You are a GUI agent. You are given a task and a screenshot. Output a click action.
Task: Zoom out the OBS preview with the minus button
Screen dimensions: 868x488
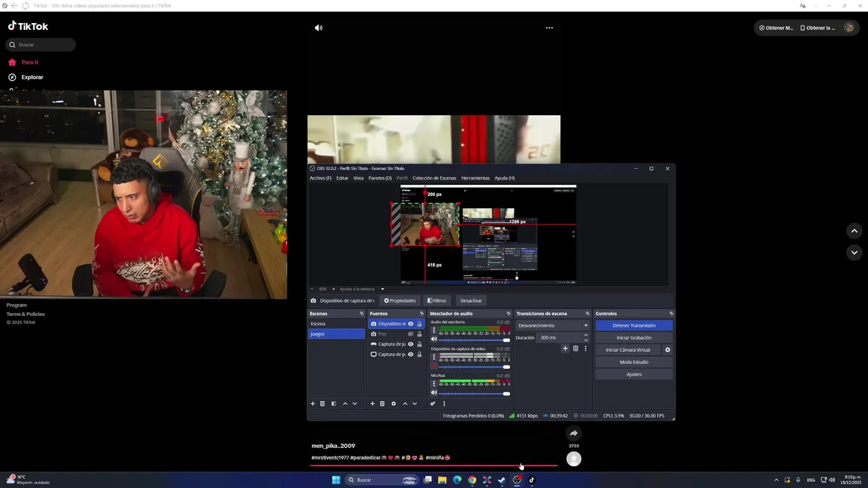click(312, 289)
